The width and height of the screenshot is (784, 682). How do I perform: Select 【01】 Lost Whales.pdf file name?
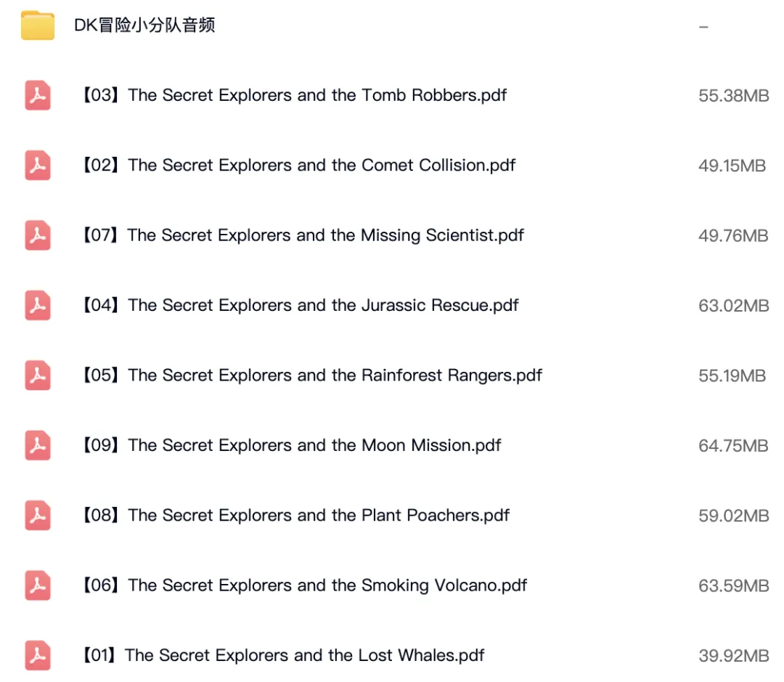[x=282, y=655]
